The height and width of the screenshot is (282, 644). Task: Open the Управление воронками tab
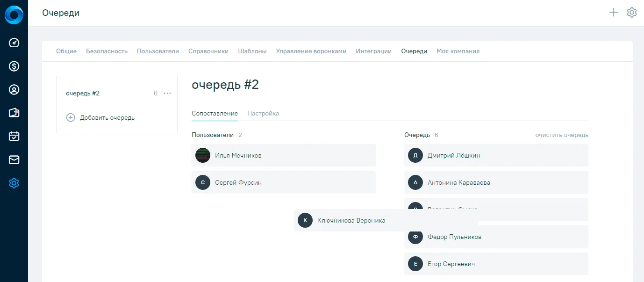[x=311, y=51]
